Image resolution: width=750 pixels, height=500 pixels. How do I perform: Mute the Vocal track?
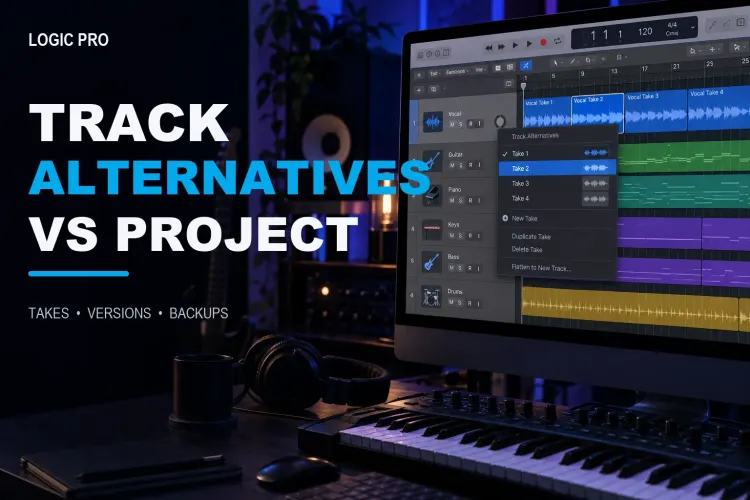click(x=452, y=124)
